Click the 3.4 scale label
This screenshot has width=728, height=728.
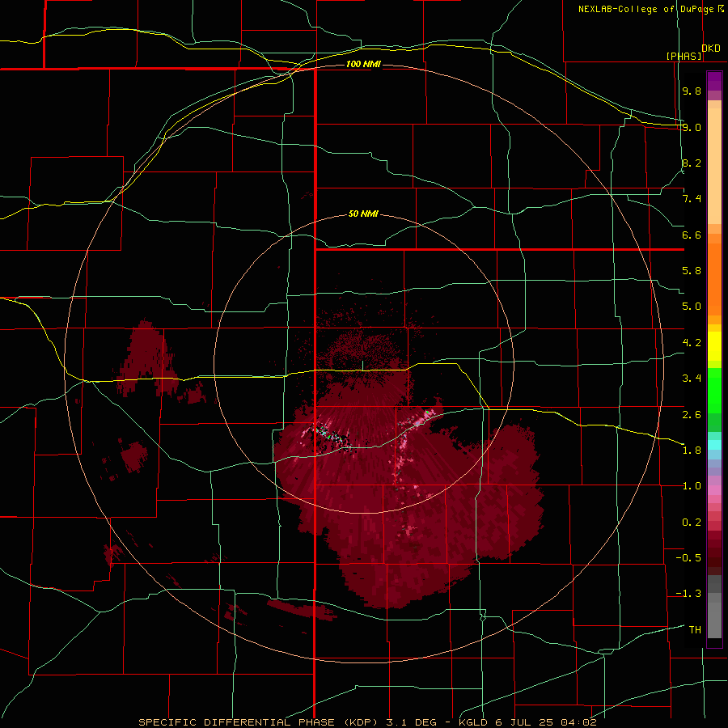pos(692,379)
